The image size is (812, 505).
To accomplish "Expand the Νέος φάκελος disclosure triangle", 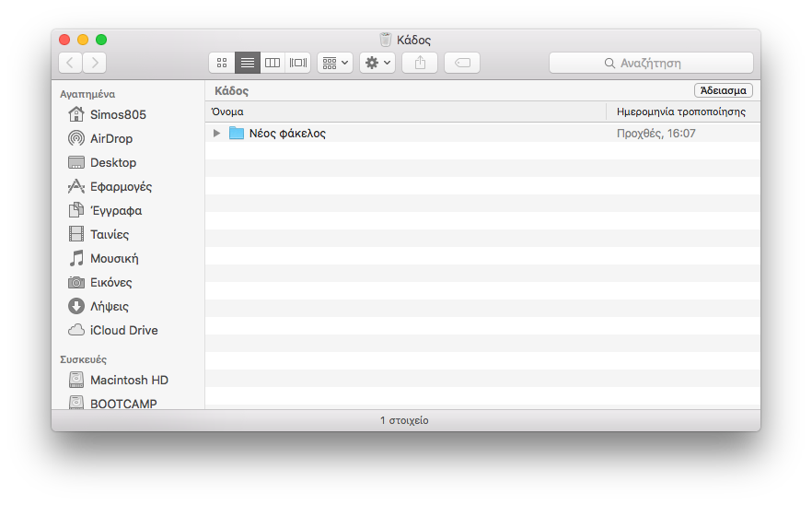I will [217, 134].
